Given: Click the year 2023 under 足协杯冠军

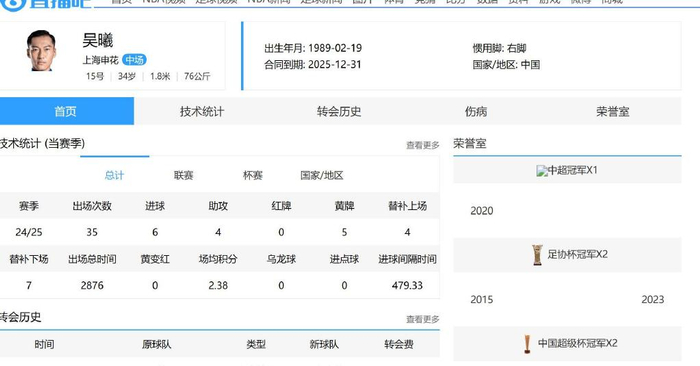Looking at the screenshot, I should [x=653, y=299].
